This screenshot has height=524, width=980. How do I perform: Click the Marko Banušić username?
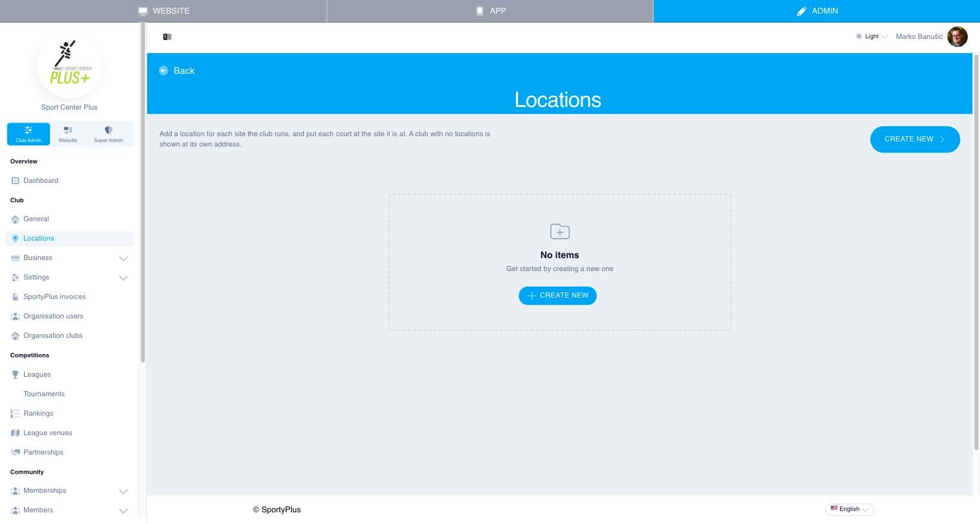point(919,36)
